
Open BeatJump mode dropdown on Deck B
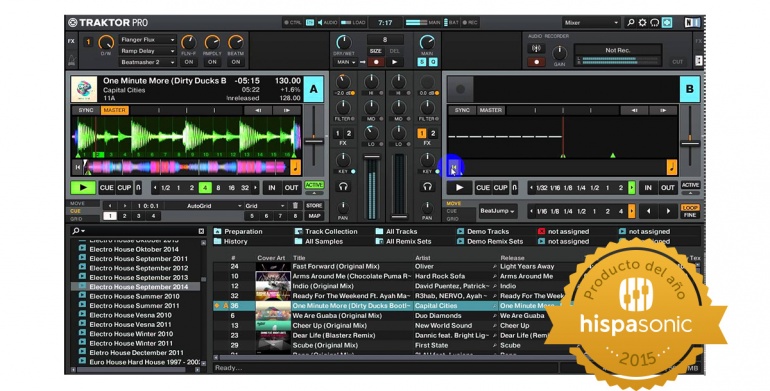click(497, 211)
